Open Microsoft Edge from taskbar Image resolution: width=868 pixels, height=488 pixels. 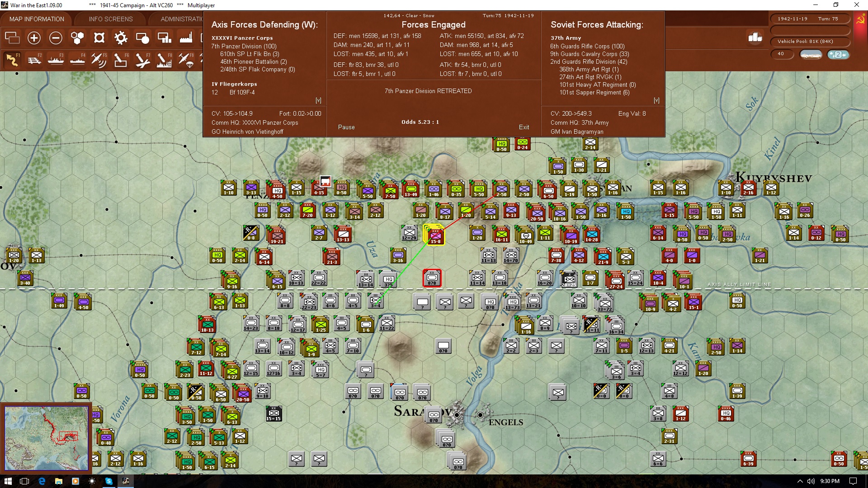coord(42,481)
